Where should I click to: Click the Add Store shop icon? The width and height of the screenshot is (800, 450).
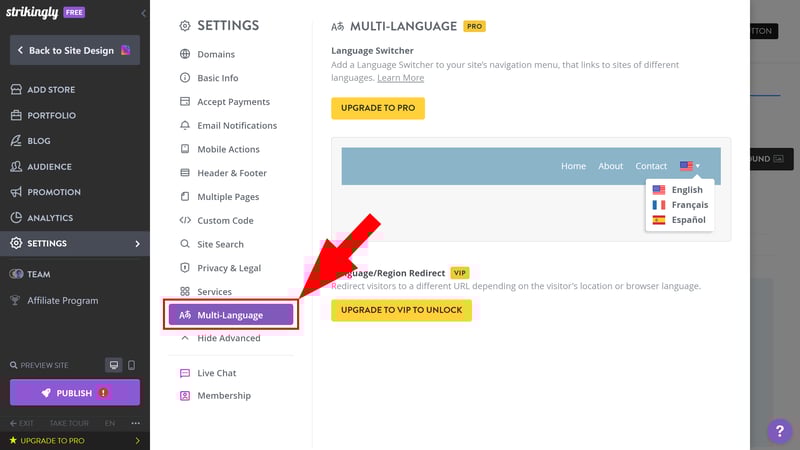pos(16,89)
